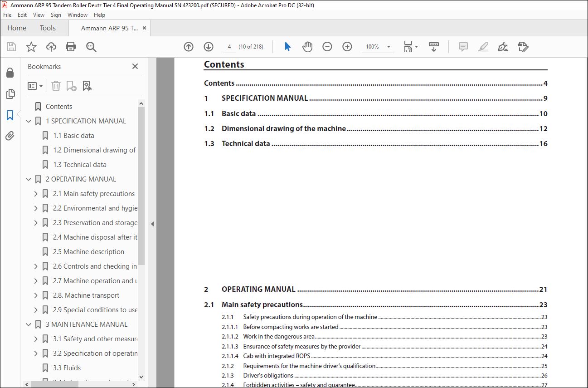
Task: Go to next page arrow
Action: (x=209, y=47)
